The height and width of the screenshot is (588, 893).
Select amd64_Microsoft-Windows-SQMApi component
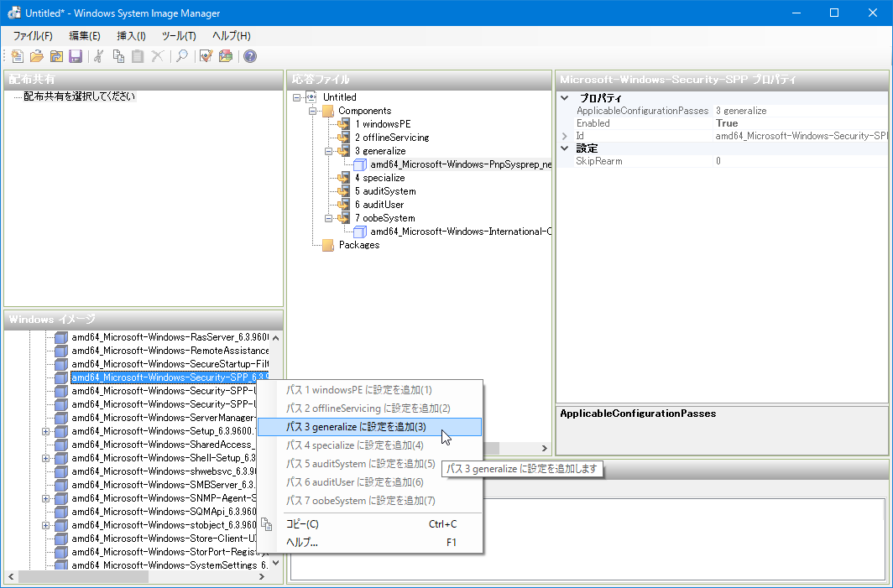(x=164, y=512)
